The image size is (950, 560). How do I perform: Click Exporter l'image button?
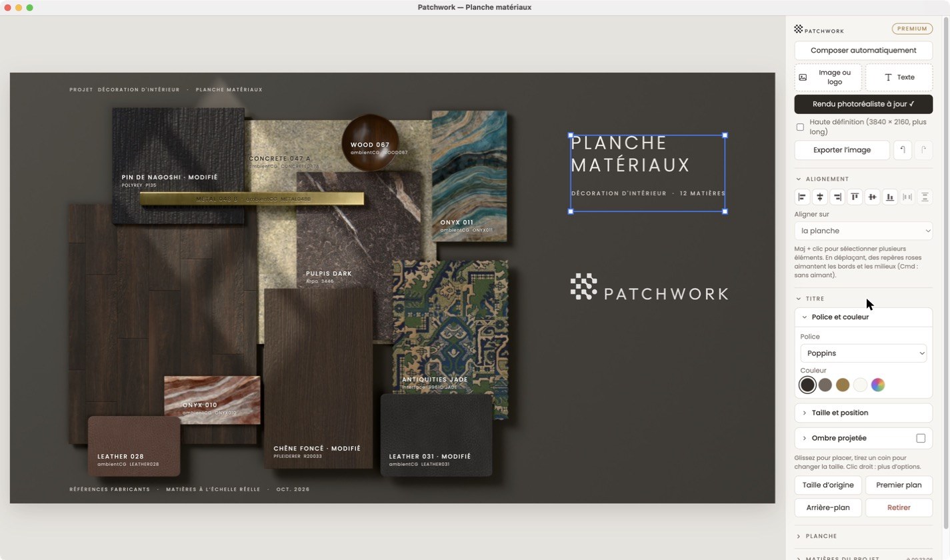click(x=842, y=150)
